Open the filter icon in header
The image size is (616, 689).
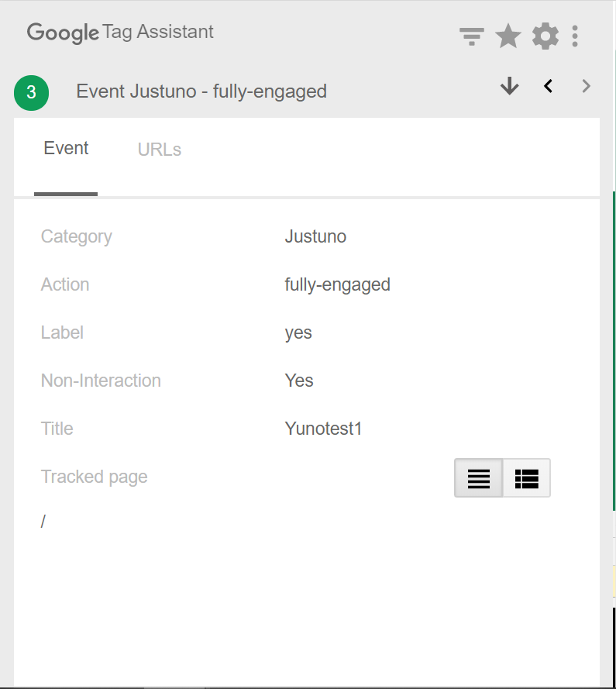tap(471, 36)
